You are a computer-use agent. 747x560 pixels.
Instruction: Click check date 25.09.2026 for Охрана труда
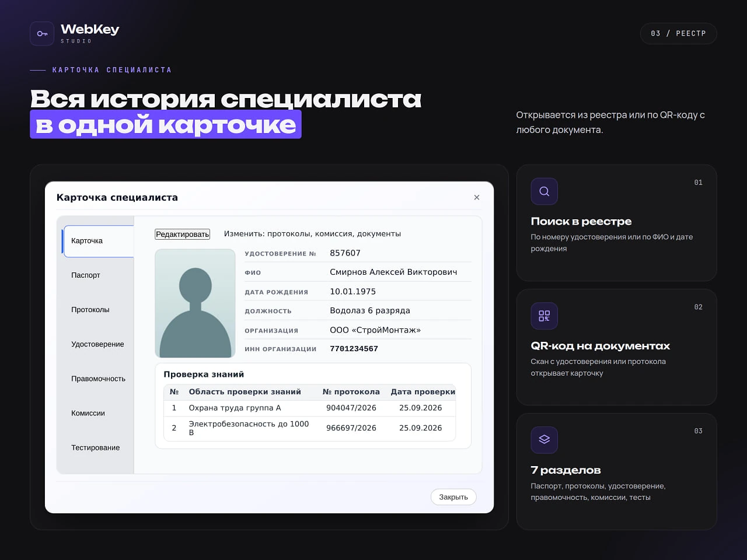pyautogui.click(x=421, y=408)
